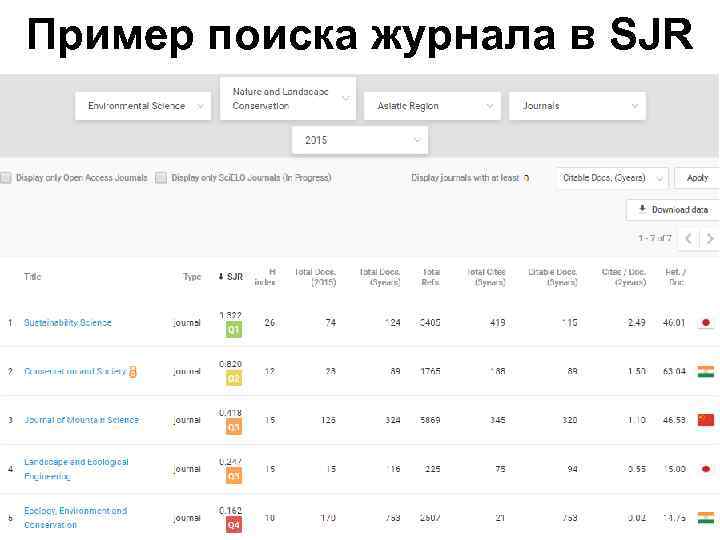The image size is (720, 540).
Task: Click the India flag in Ecology, Environment and Conservation row
Action: 706,518
